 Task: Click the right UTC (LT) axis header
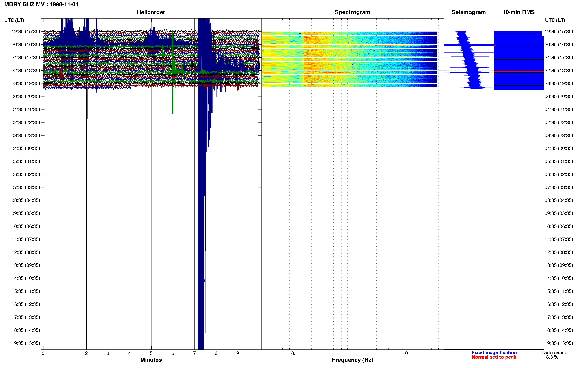point(555,20)
